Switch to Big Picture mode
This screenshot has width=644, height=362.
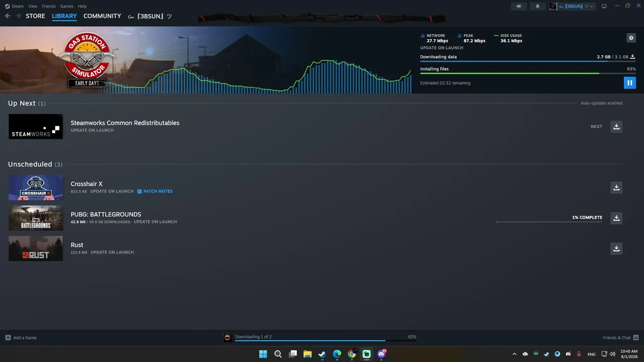pos(604,6)
